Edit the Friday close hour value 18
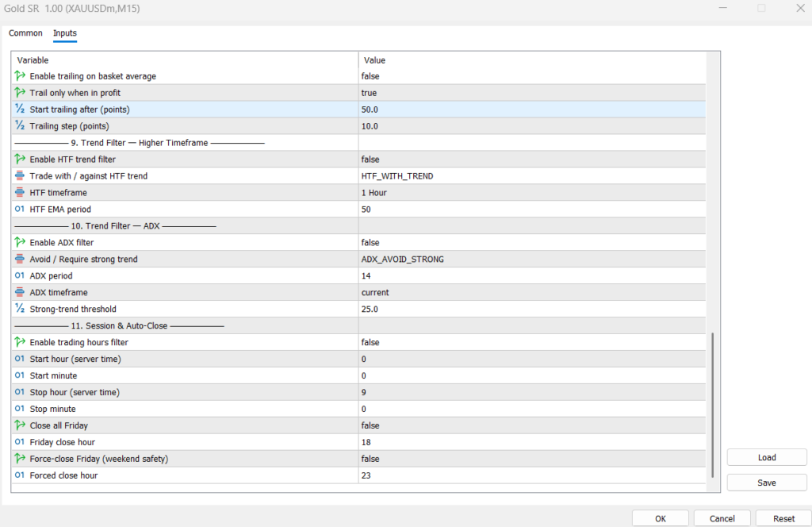Screen dimensions: 812x527 coord(532,442)
